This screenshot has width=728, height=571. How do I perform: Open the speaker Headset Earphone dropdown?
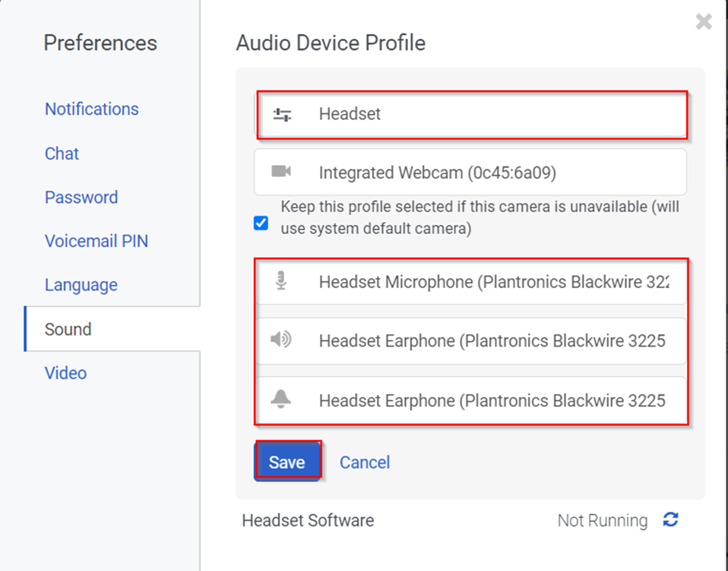click(492, 341)
